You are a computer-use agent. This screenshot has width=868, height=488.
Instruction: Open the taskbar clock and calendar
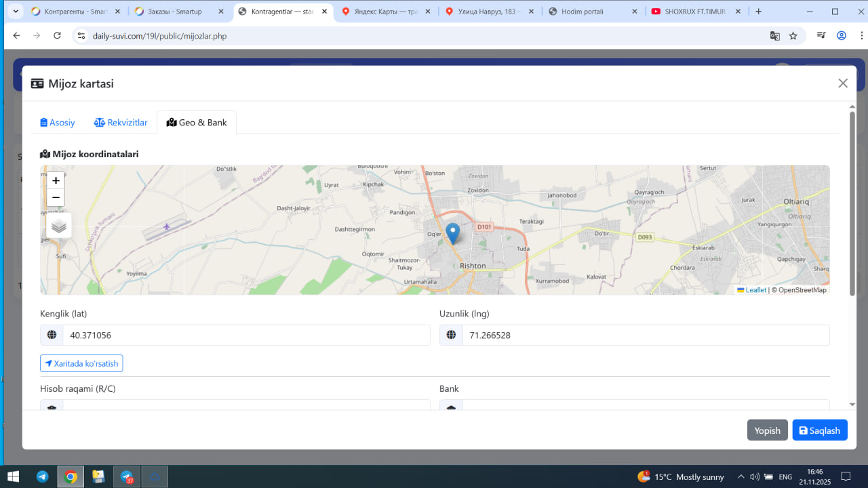click(815, 476)
